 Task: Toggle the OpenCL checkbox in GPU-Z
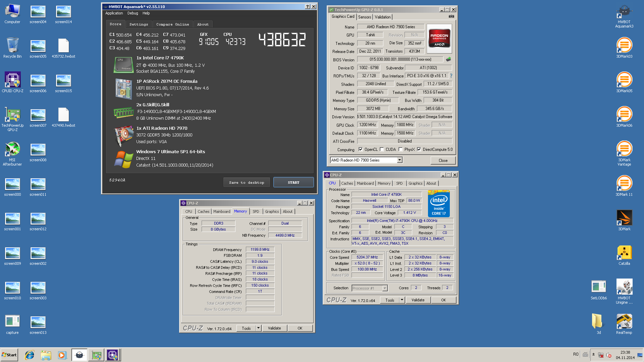tap(361, 149)
